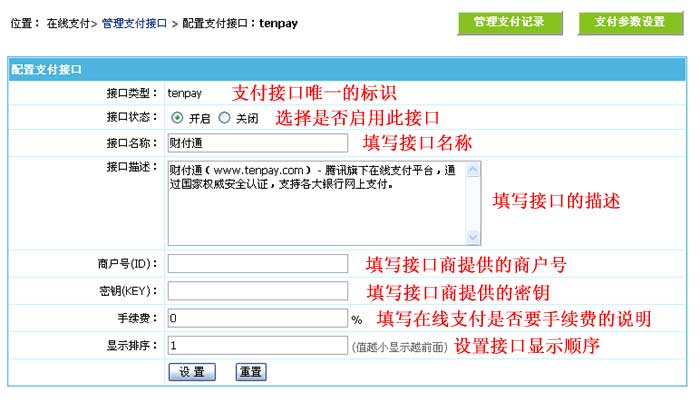700x402 pixels.
Task: Click the 配置支付接口：tenpay breadcrumb text
Action: tap(240, 21)
